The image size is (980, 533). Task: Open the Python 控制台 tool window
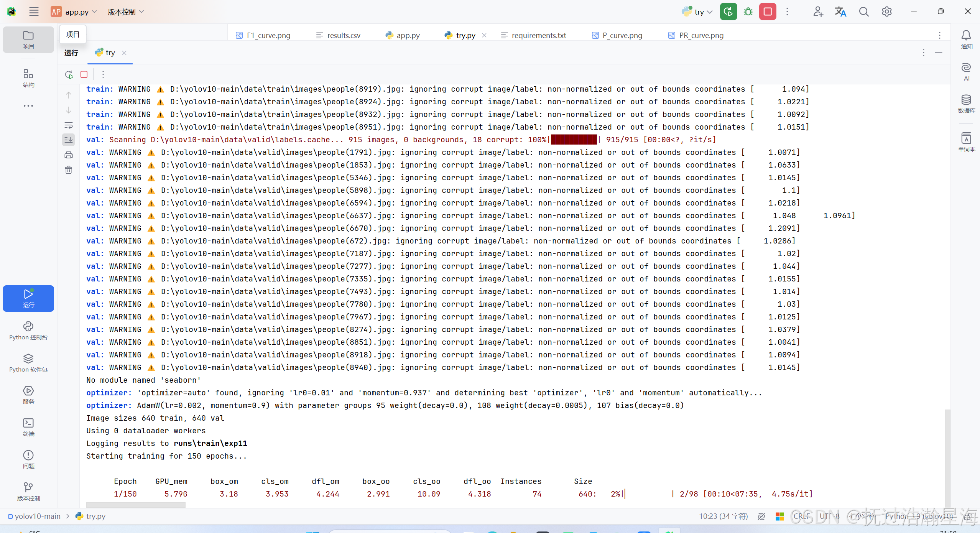pos(28,331)
